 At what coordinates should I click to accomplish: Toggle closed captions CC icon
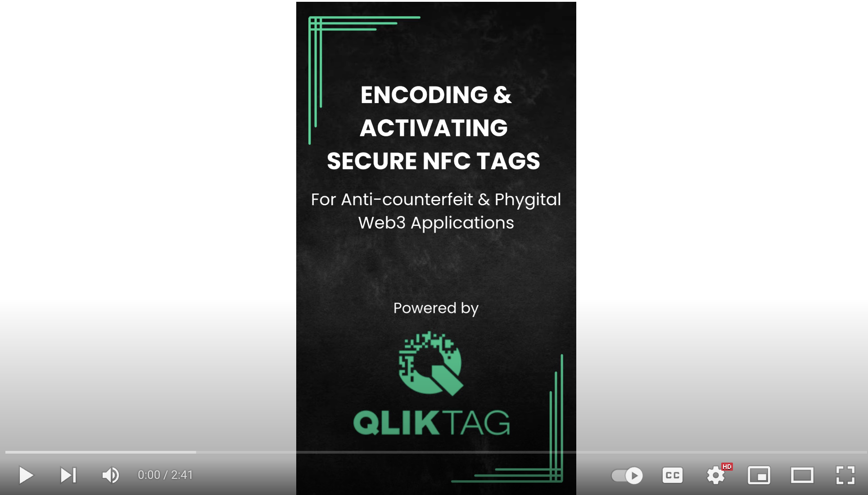673,475
